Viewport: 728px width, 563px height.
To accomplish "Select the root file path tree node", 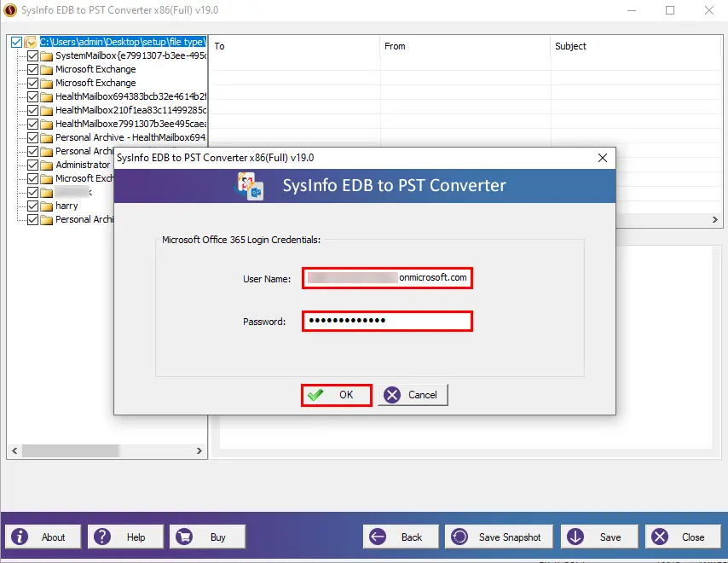I will click(123, 42).
